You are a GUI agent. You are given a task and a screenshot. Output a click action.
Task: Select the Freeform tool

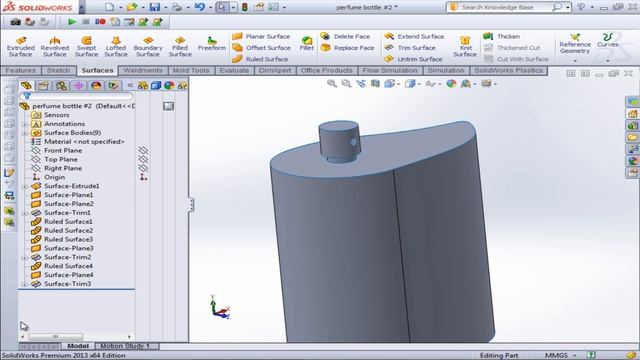pos(212,44)
